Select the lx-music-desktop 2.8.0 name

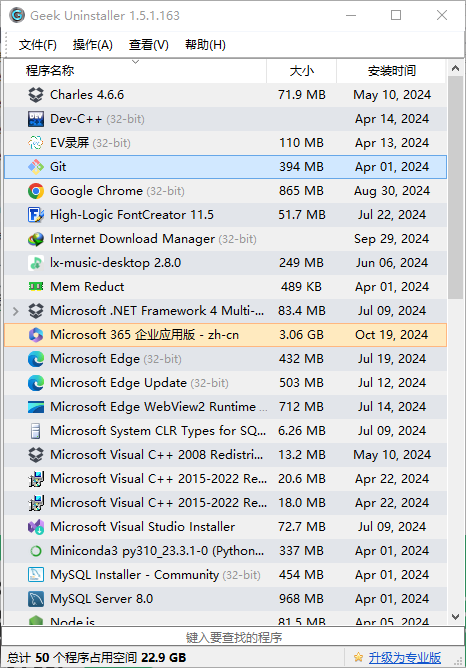coord(115,263)
